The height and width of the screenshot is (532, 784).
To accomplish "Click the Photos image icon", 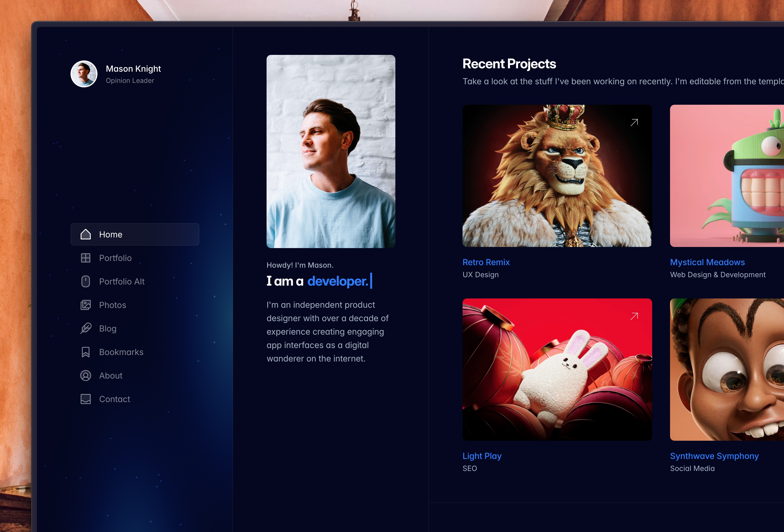I will (x=85, y=305).
